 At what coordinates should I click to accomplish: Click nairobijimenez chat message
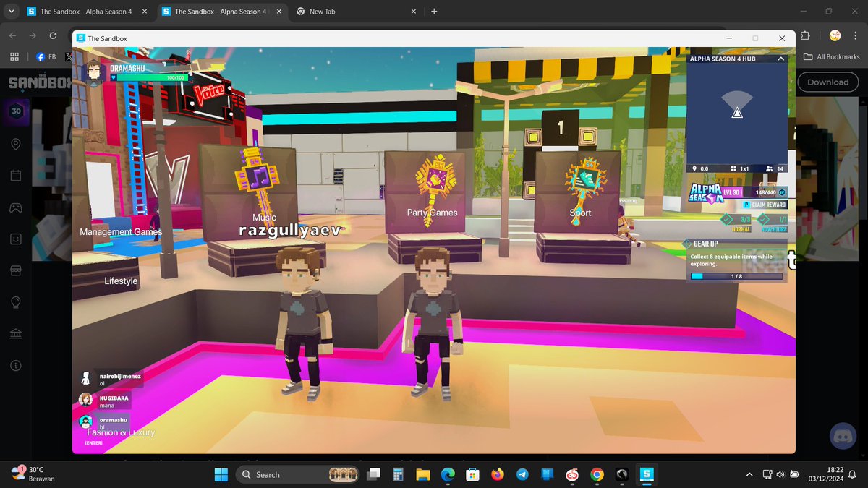111,379
